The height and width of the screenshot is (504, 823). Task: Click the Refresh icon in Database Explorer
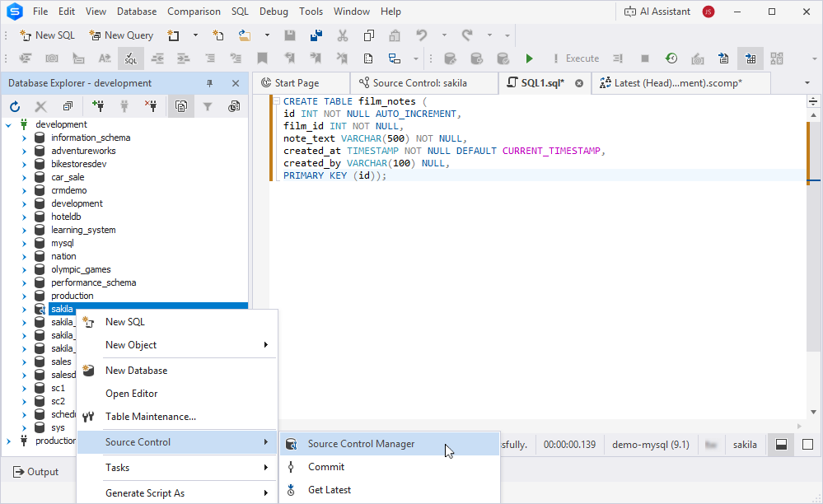(x=15, y=106)
